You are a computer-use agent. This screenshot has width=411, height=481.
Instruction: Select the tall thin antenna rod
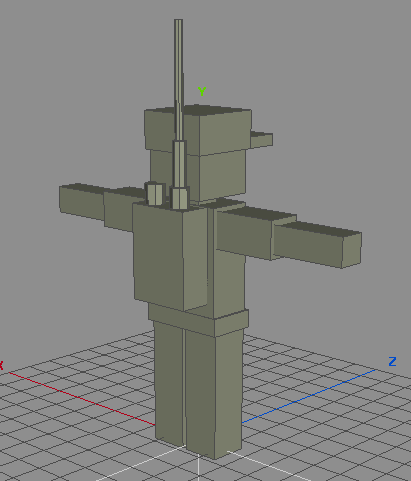(178, 80)
